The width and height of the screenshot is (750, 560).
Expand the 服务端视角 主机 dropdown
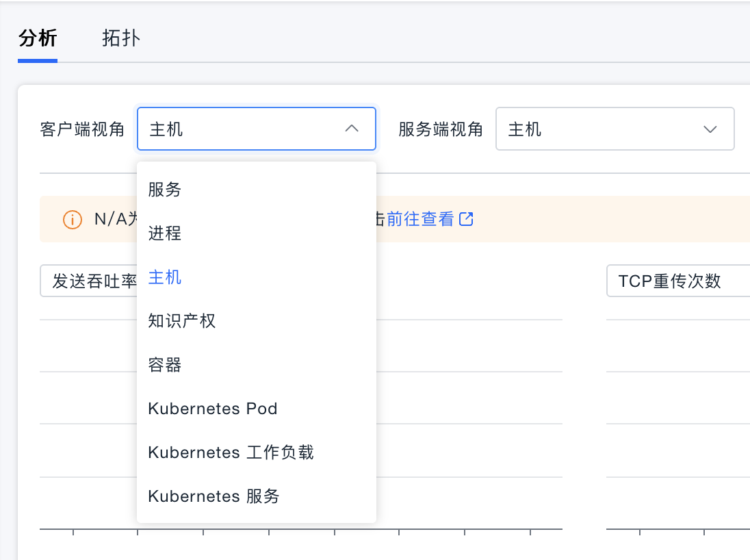click(602, 129)
